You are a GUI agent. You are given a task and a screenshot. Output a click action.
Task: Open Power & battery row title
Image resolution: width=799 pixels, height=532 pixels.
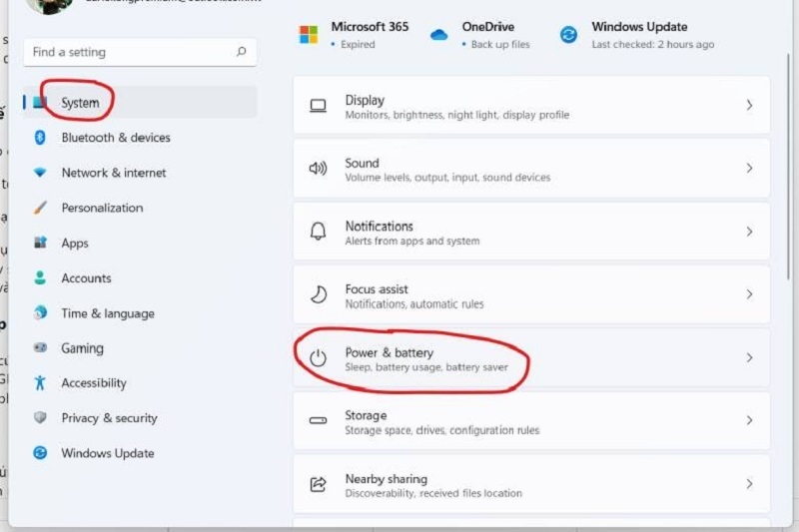click(390, 352)
